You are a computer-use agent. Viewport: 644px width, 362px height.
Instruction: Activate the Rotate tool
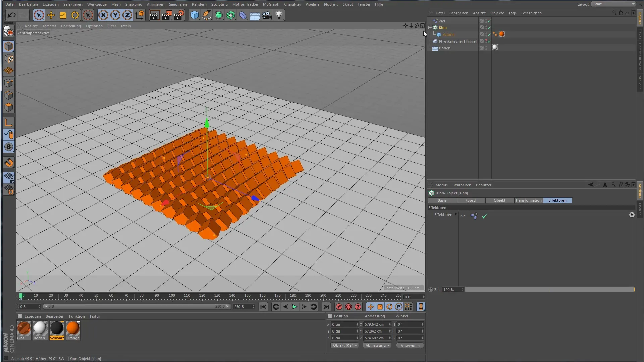(75, 15)
